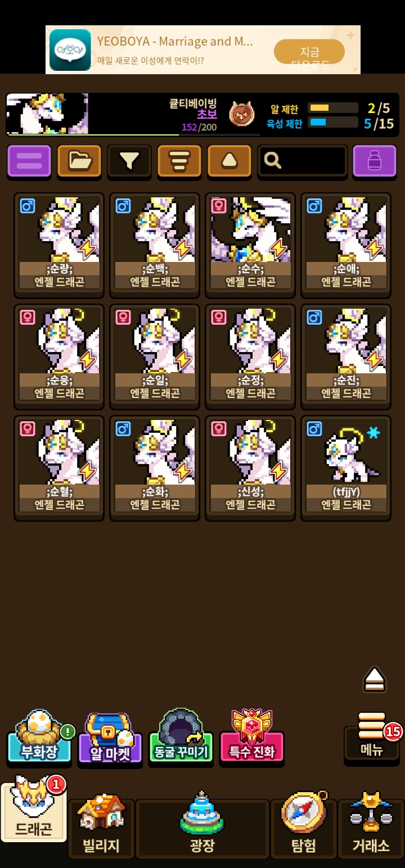Select the ;순수; 엔젤 드래곤 card
The image size is (405, 868).
250,245
